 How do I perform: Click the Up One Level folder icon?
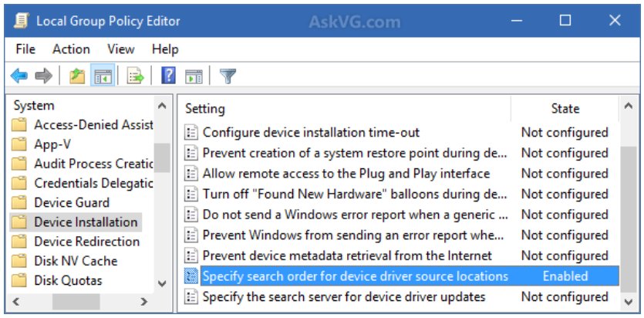(76, 76)
